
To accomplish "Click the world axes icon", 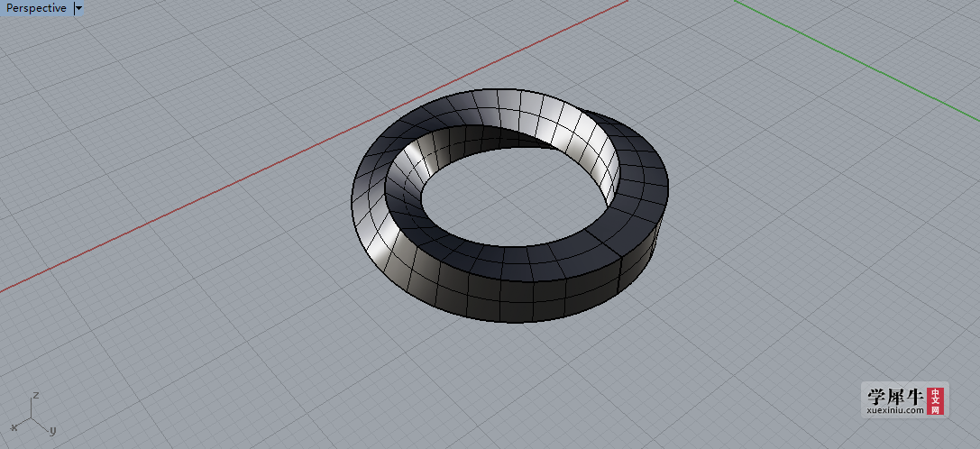I will point(33,414).
